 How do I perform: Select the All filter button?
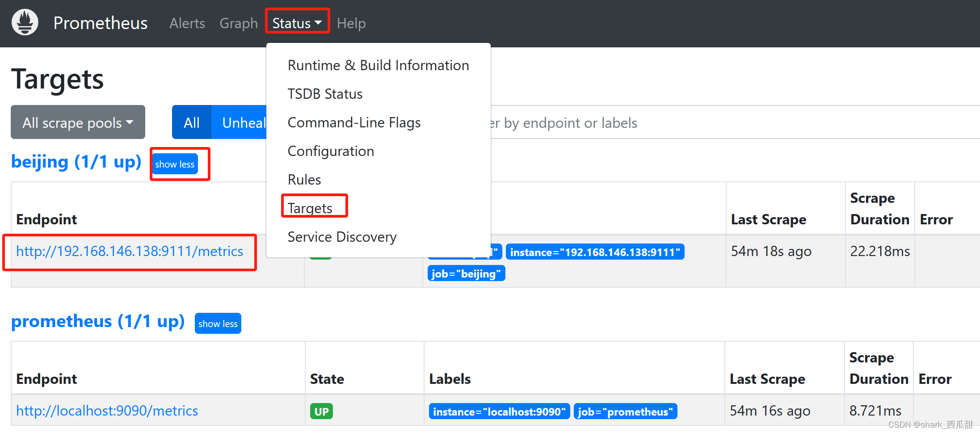coord(192,122)
